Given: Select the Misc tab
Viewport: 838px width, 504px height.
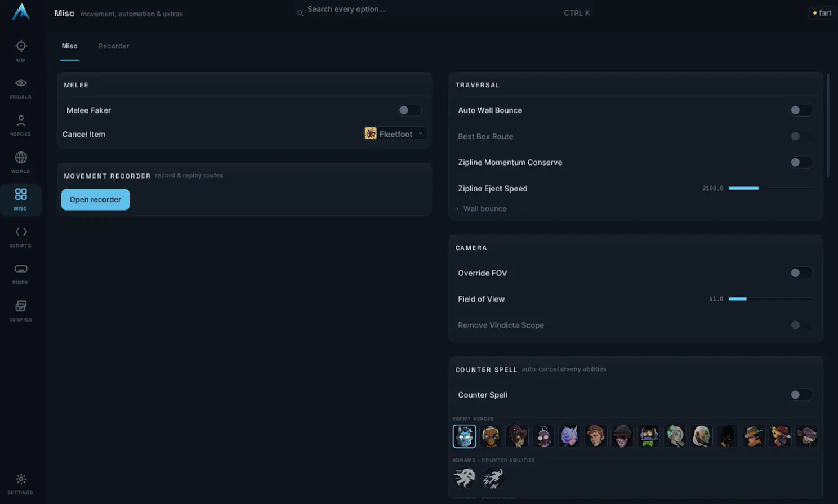Looking at the screenshot, I should [x=70, y=46].
